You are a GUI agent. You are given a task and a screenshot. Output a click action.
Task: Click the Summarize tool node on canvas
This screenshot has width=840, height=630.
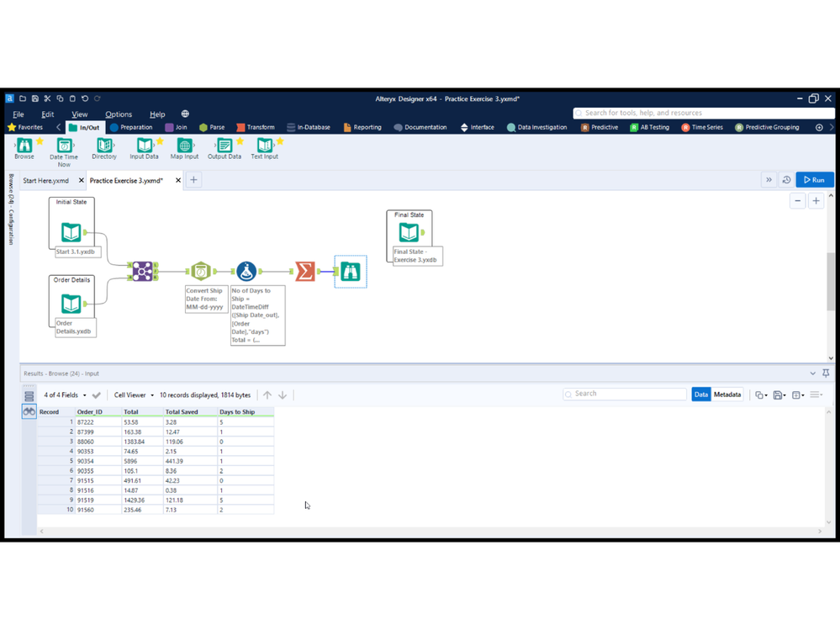[305, 272]
